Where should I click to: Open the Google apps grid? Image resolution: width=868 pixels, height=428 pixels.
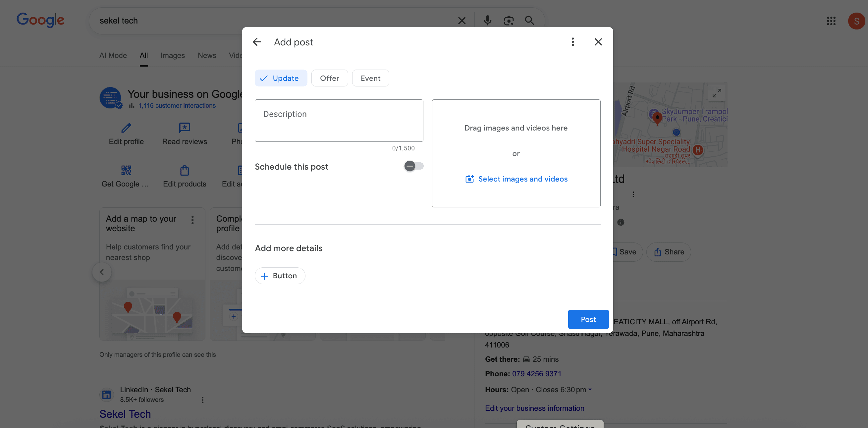tap(831, 21)
